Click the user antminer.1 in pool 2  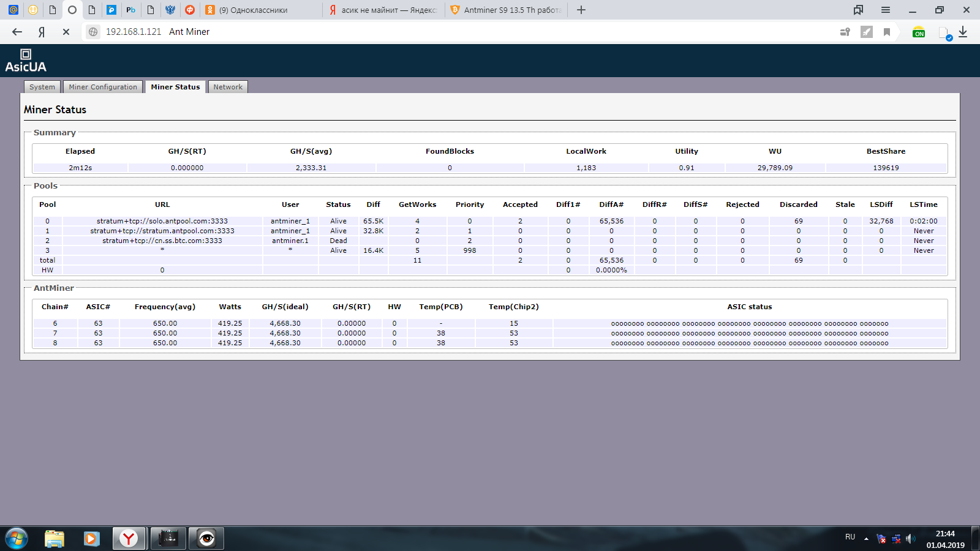(290, 241)
